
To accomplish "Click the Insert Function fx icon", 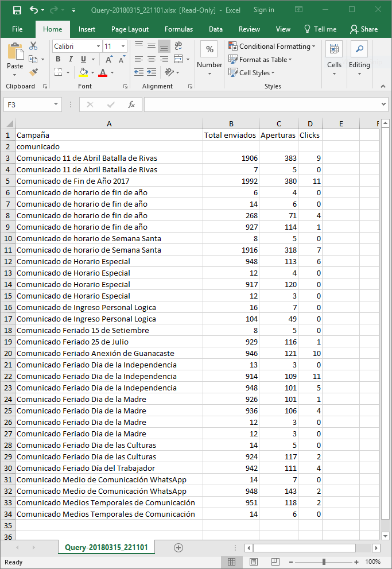I will click(131, 104).
